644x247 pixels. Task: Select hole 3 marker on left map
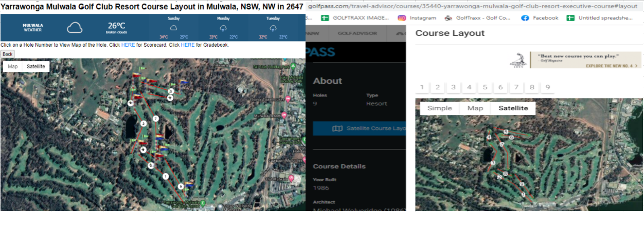pyautogui.click(x=144, y=123)
